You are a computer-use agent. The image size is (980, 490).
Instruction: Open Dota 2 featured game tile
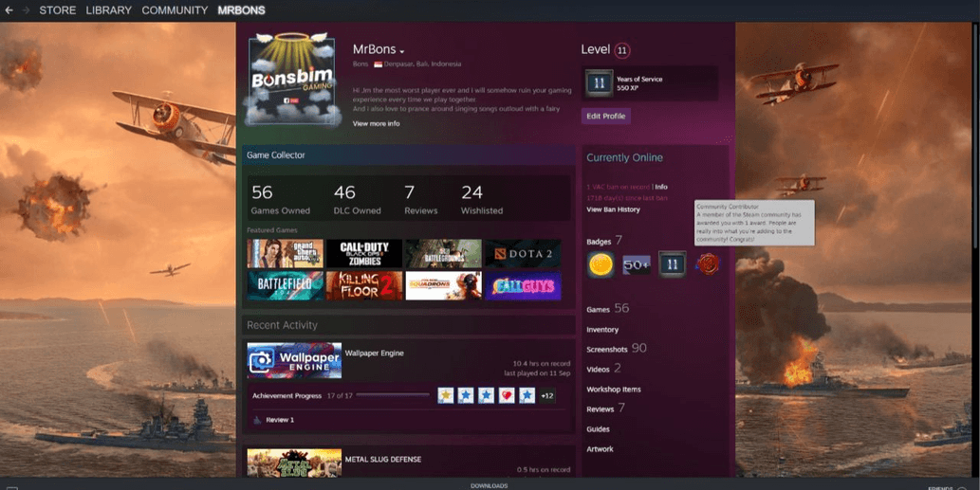(x=523, y=253)
